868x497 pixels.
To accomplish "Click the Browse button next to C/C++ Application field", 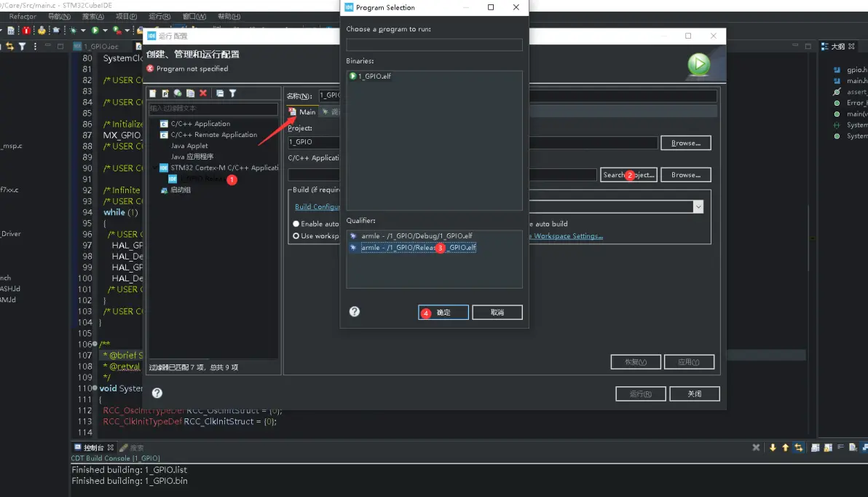I will click(686, 175).
